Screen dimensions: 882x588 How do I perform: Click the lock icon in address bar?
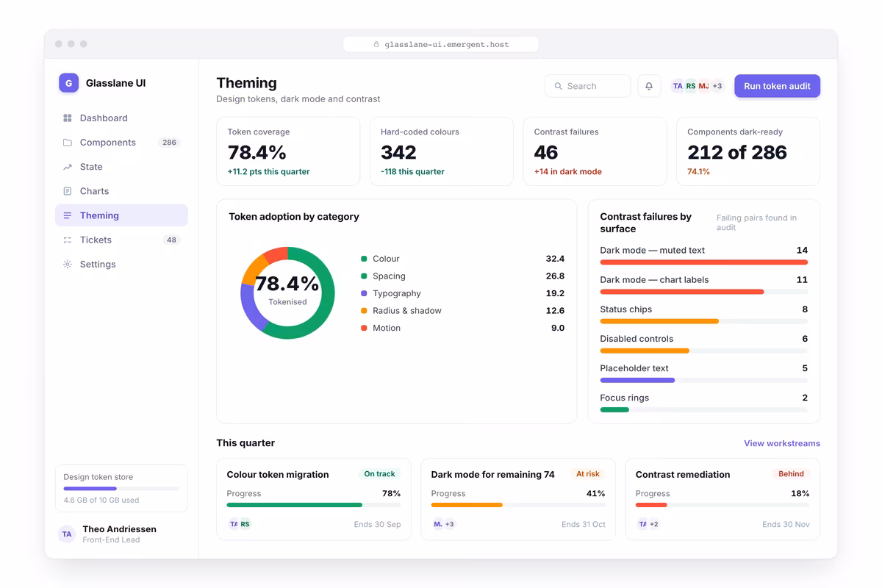[x=376, y=44]
